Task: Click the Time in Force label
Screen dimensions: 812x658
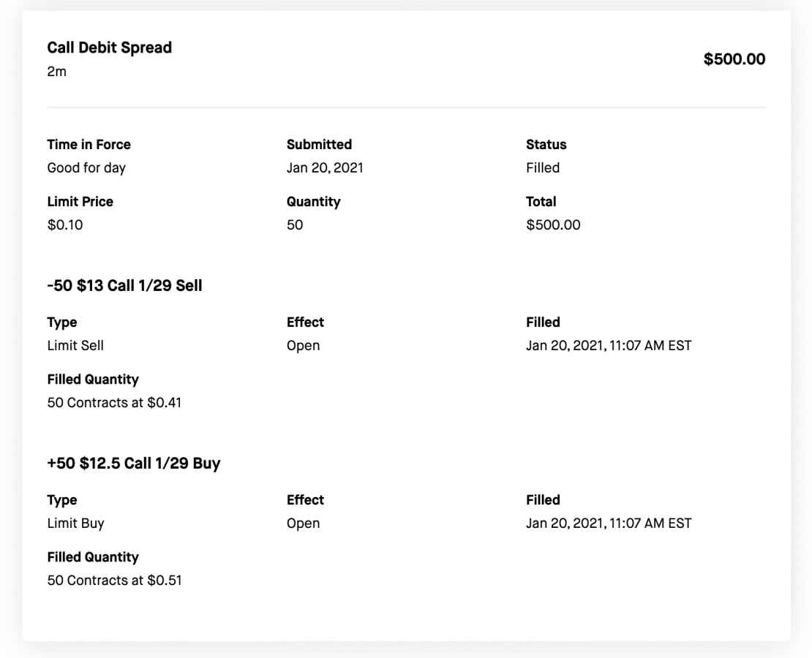Action: [89, 145]
